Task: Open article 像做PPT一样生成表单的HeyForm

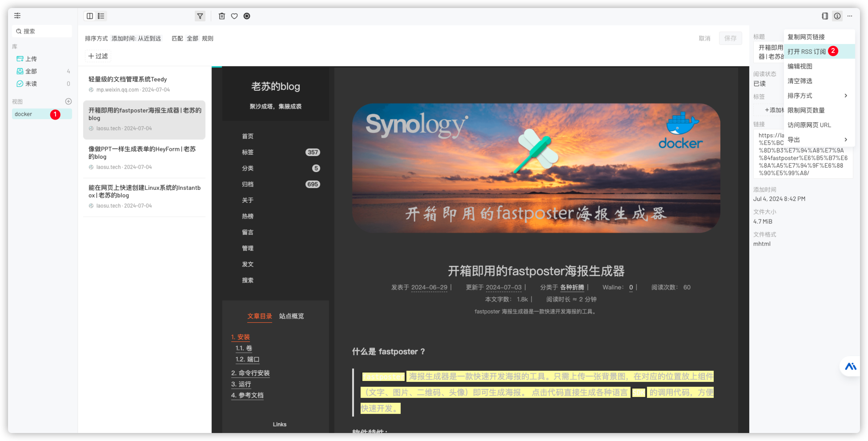Action: 144,158
